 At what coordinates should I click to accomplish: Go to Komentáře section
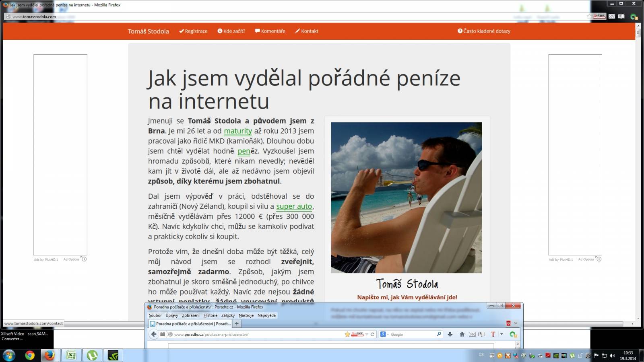273,31
